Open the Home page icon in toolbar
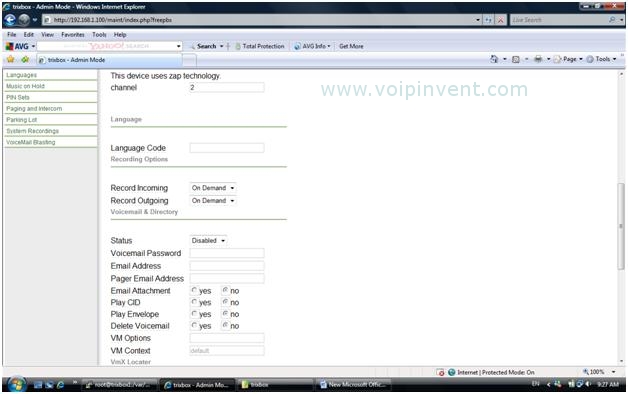The image size is (628, 394). point(494,59)
